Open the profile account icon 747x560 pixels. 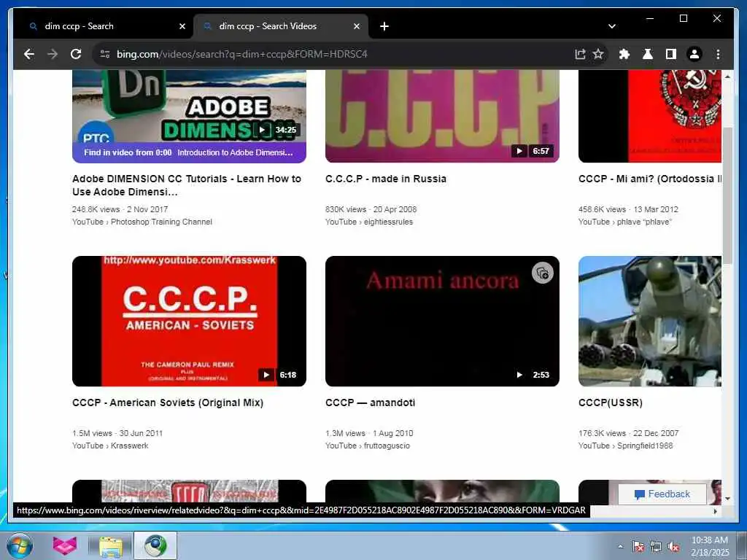pos(694,54)
